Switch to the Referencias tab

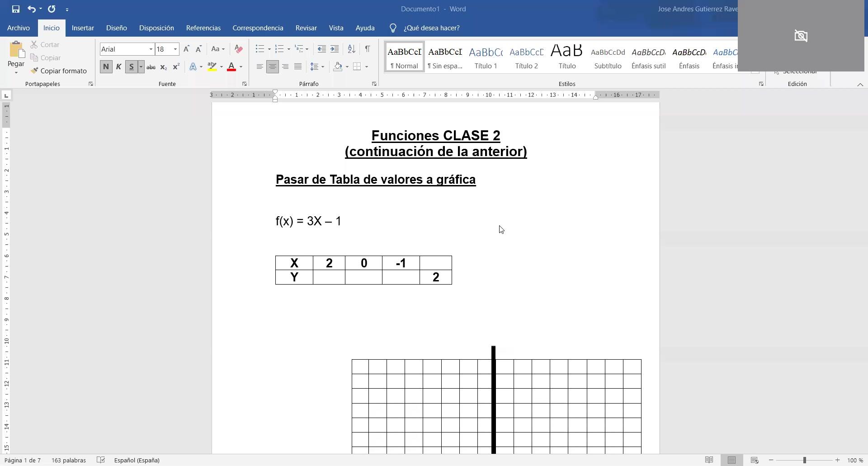203,28
